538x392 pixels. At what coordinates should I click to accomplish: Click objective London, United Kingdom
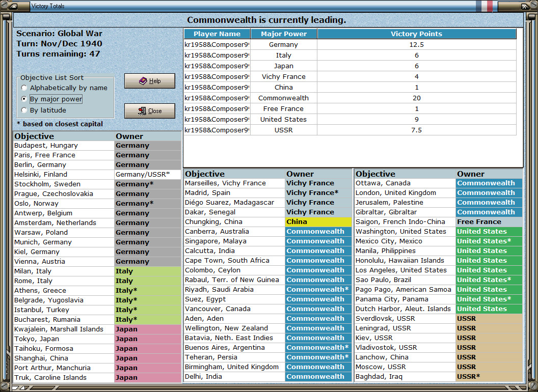pyautogui.click(x=405, y=193)
